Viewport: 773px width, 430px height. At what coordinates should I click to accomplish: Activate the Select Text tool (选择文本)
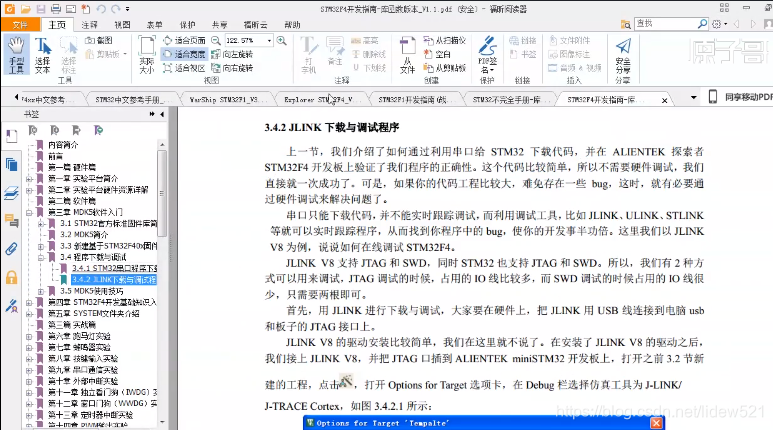[42, 55]
